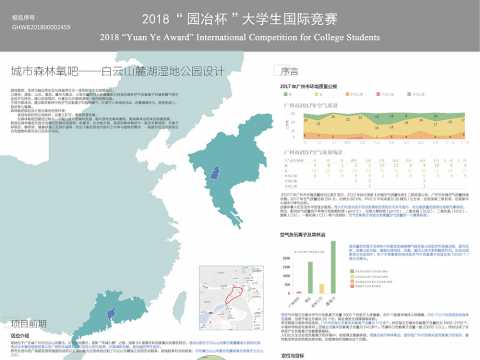Click blue paragraph beside the bar chart
The width and height of the screenshot is (480, 360).
click(408, 252)
